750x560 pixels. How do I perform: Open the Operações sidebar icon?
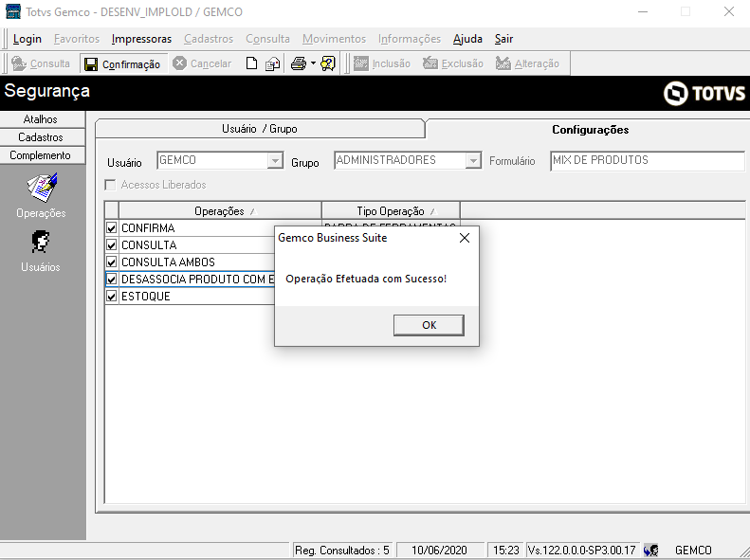(x=42, y=188)
